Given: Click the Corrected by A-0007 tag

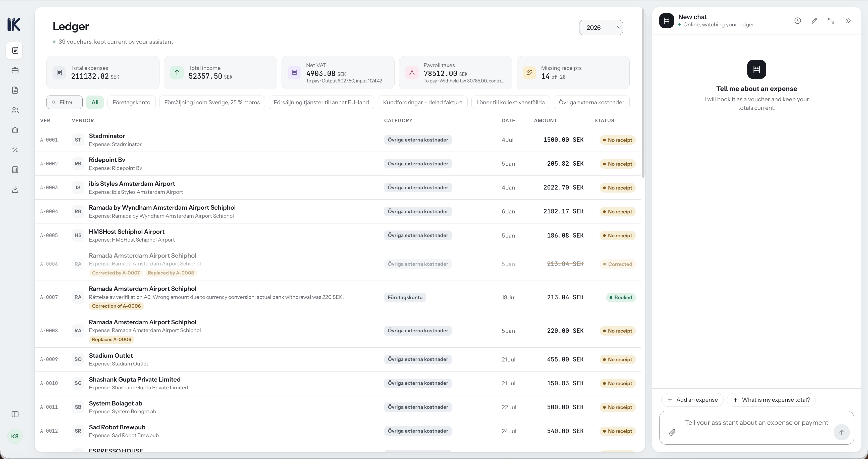Looking at the screenshot, I should point(116,273).
